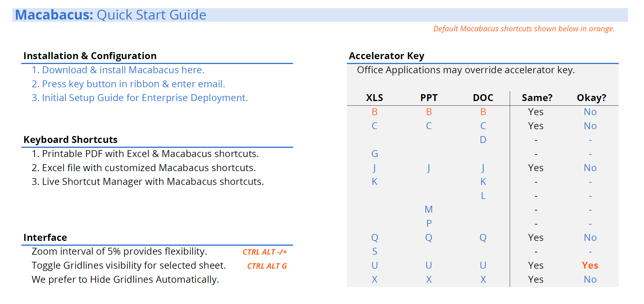Open the Live Shortcut Manager item
644x304 pixels.
pos(148,182)
